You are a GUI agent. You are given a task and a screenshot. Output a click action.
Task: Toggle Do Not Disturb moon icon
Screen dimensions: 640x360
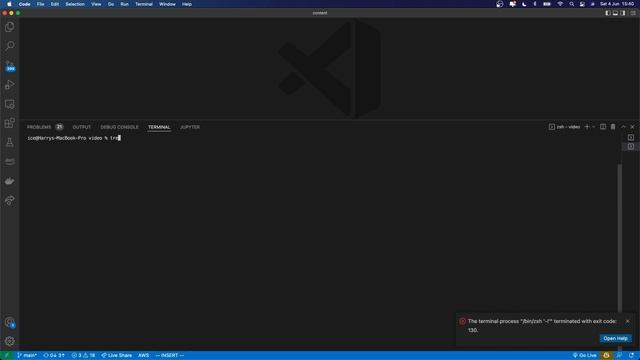coord(524,4)
